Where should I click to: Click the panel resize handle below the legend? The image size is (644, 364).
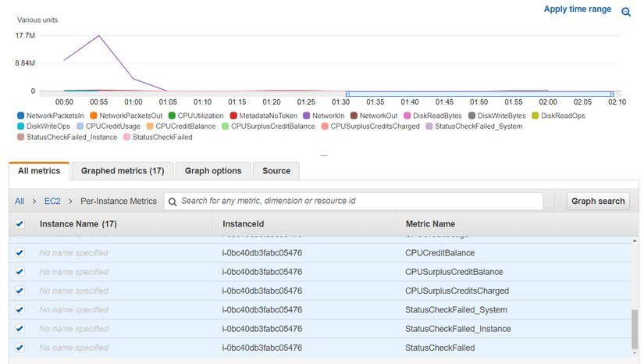click(324, 155)
